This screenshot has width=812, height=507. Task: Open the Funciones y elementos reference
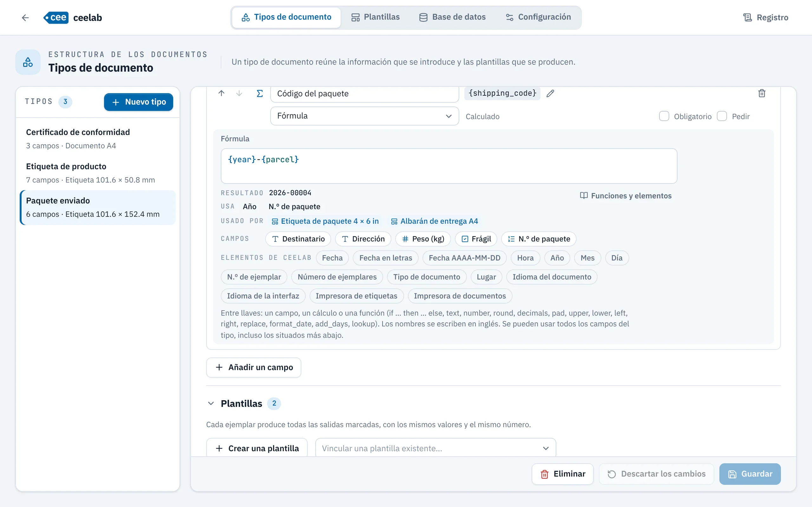(x=626, y=196)
